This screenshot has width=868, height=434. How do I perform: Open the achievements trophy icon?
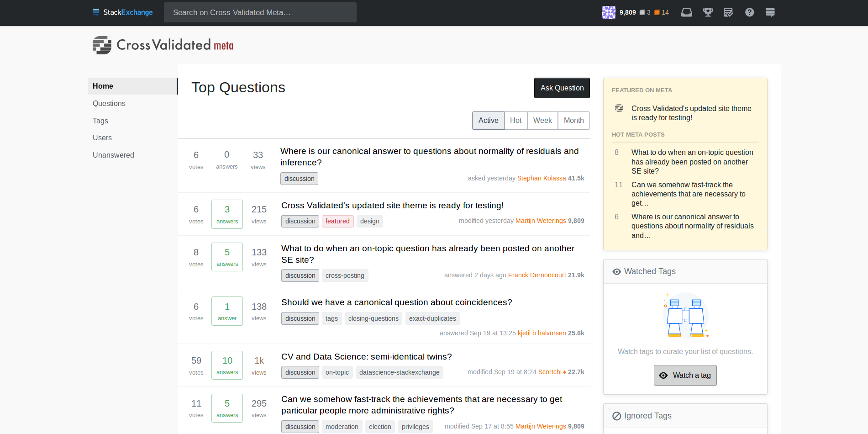708,12
